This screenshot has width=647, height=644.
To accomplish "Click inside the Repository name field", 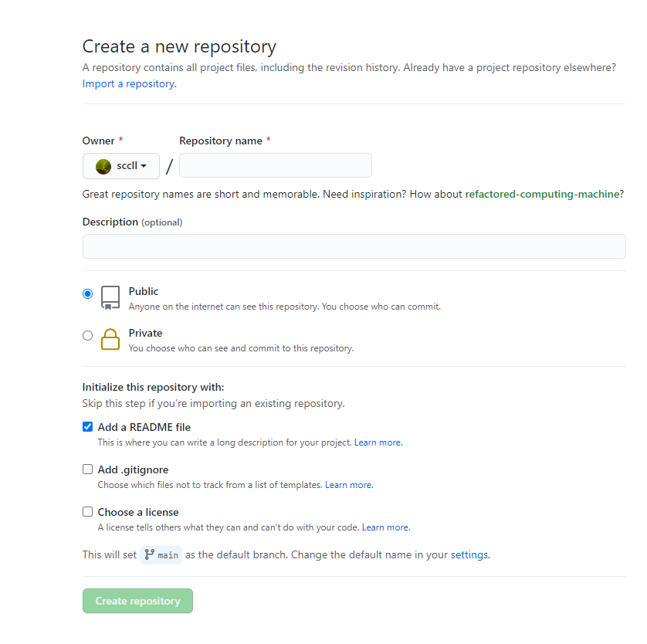I will click(275, 165).
